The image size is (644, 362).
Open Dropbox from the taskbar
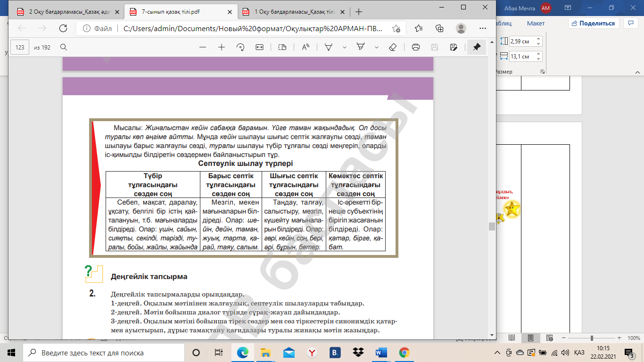tap(358, 353)
